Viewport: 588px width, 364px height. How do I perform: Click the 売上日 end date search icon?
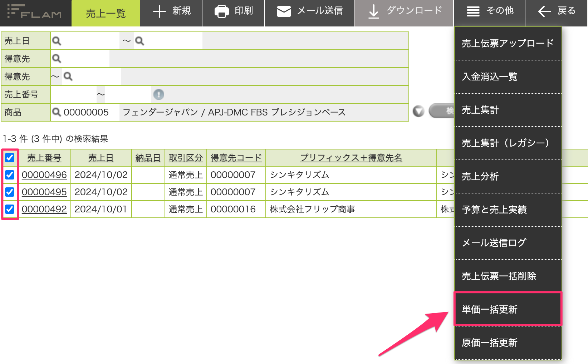139,41
